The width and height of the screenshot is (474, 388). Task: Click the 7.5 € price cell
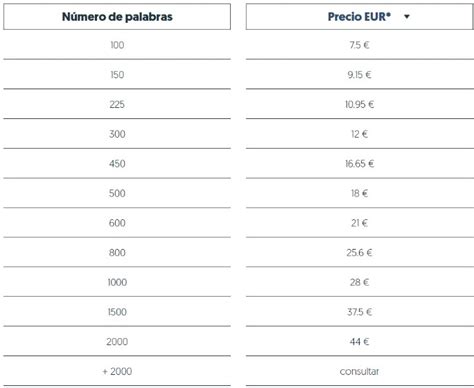point(359,45)
